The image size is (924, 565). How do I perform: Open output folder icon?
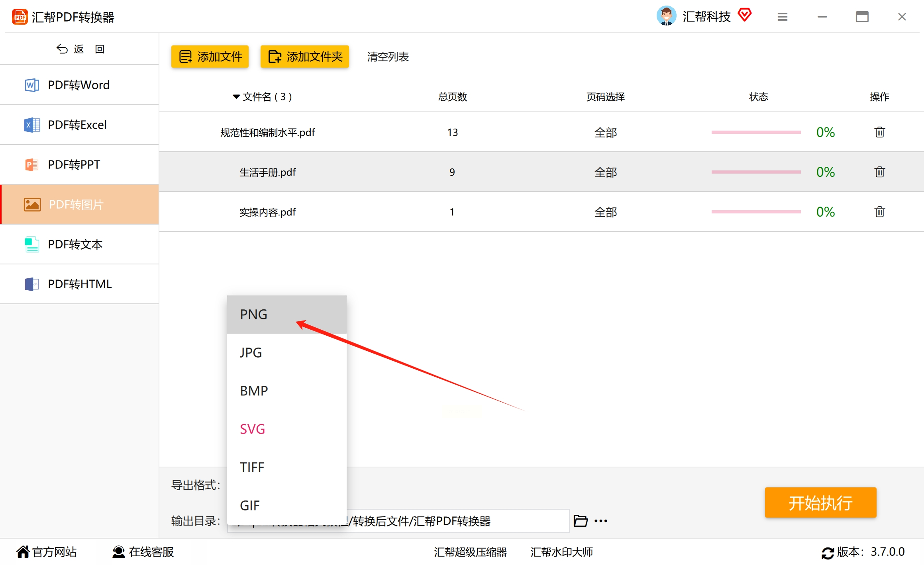(580, 521)
